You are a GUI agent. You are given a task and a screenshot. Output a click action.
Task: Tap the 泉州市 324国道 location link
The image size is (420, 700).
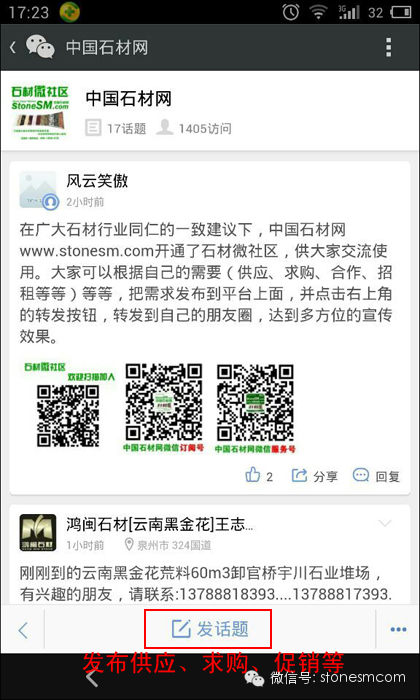[x=168, y=545]
